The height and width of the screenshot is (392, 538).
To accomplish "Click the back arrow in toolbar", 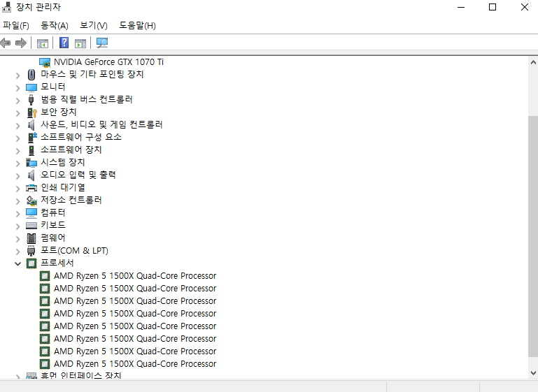I will pos(6,43).
